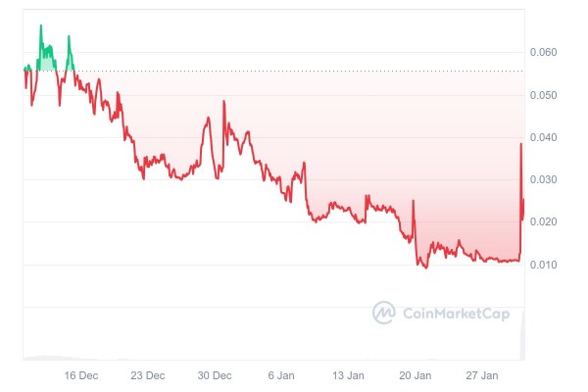Click the 0.030 price axis label
Viewport: 588px width, 392px height.
pyautogui.click(x=542, y=180)
